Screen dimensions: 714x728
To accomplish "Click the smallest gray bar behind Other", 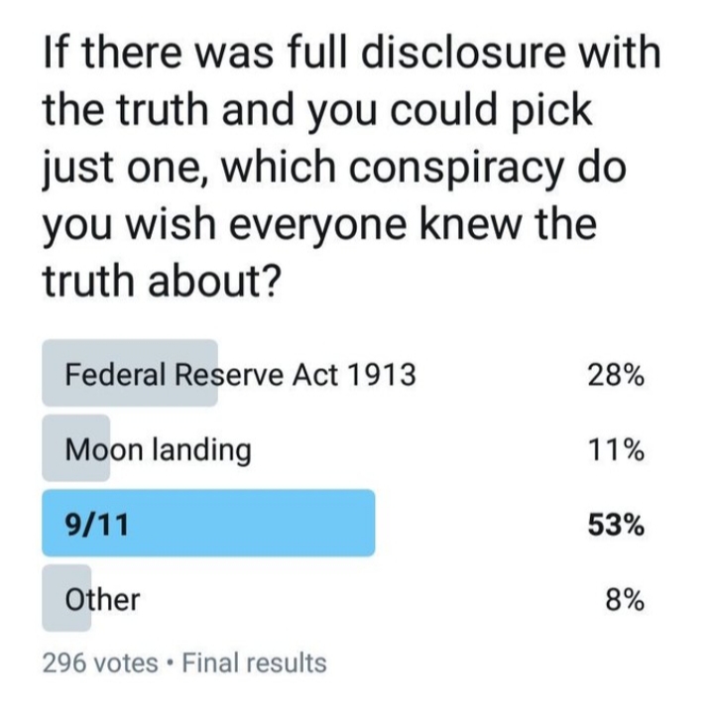I will [66, 598].
